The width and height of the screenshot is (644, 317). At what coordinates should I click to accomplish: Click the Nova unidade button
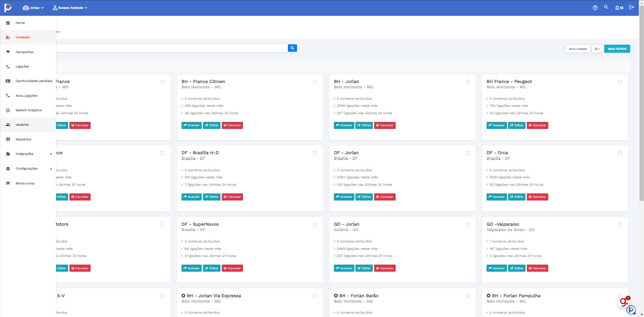578,49
